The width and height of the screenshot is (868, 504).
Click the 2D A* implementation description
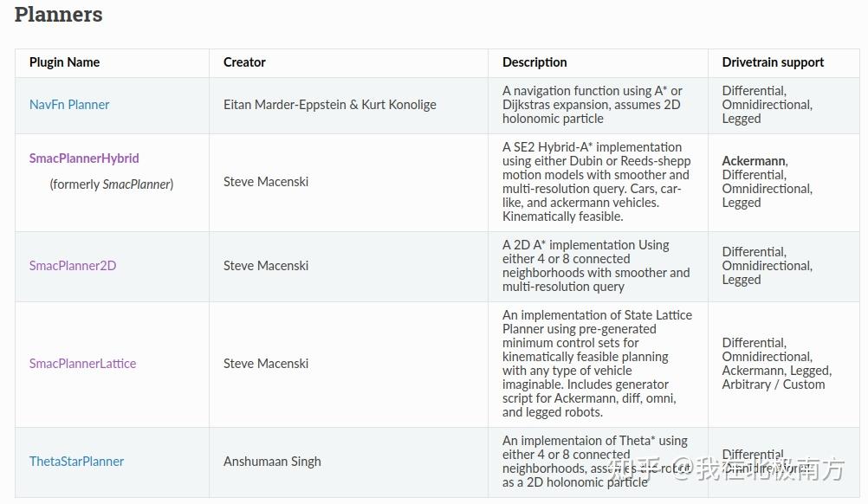(596, 266)
